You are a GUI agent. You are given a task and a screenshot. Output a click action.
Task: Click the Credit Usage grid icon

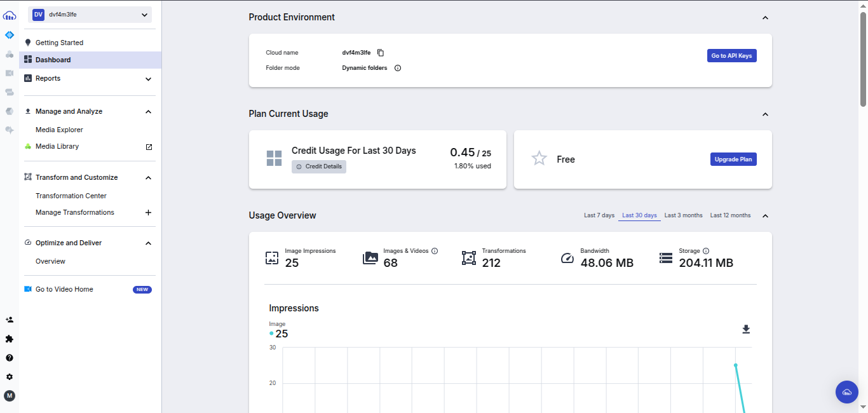274,158
